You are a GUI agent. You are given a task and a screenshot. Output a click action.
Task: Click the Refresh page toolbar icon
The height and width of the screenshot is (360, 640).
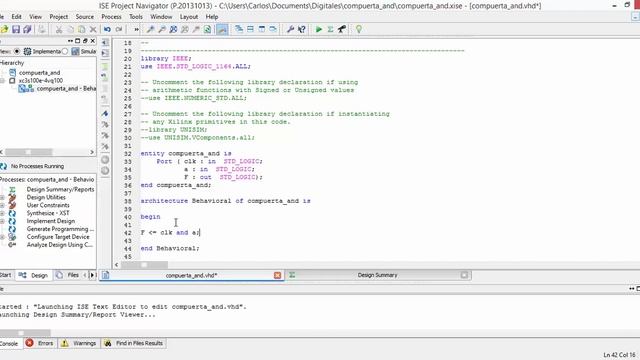(207, 29)
